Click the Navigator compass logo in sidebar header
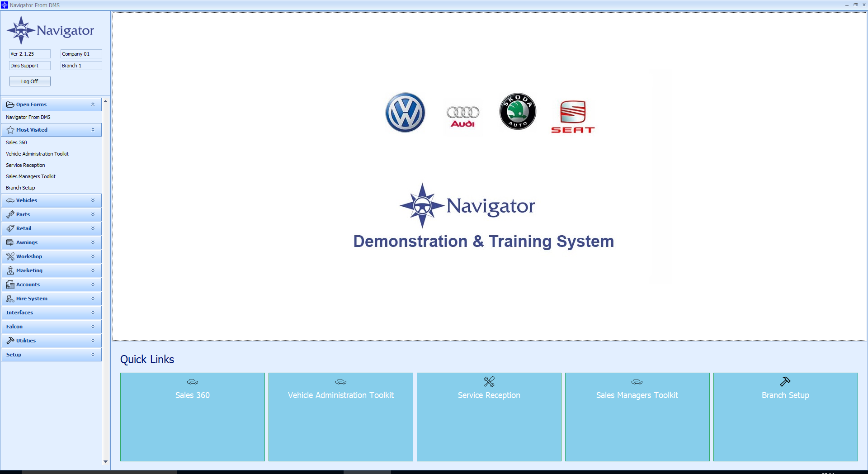The height and width of the screenshot is (474, 868). click(21, 30)
